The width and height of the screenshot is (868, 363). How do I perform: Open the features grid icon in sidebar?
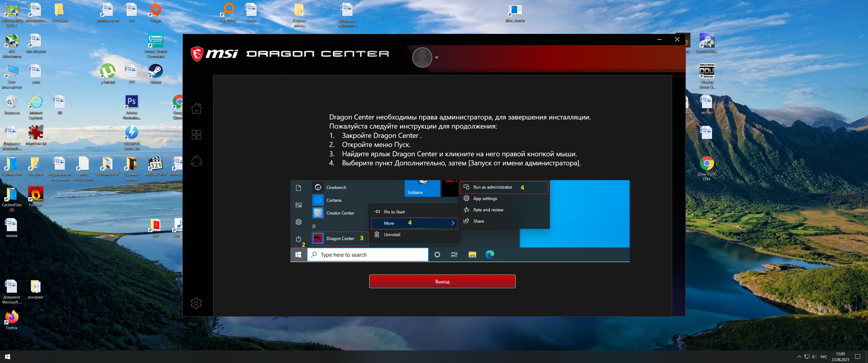coord(197,135)
